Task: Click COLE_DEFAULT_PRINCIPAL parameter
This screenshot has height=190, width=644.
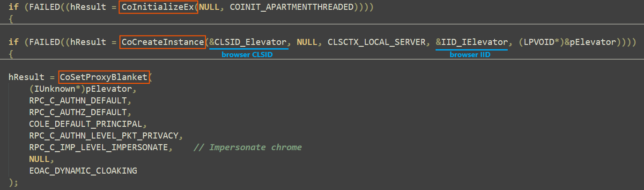Action: [85, 124]
